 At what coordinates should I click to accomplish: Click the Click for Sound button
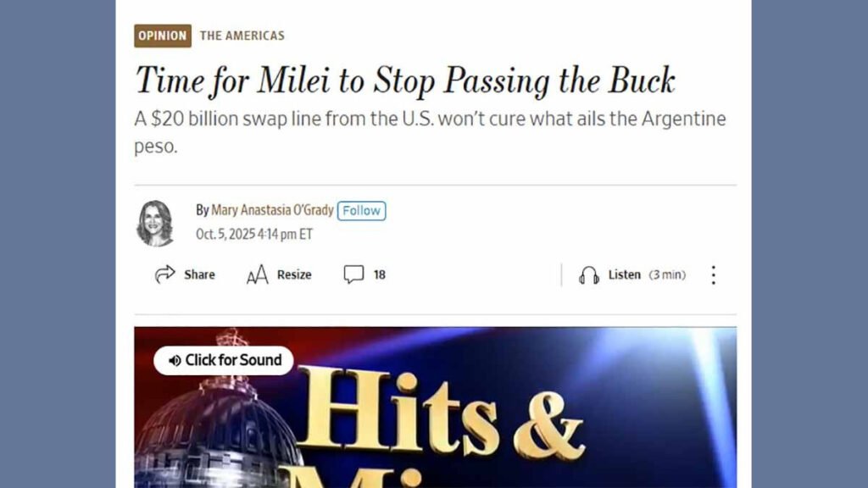[224, 361]
